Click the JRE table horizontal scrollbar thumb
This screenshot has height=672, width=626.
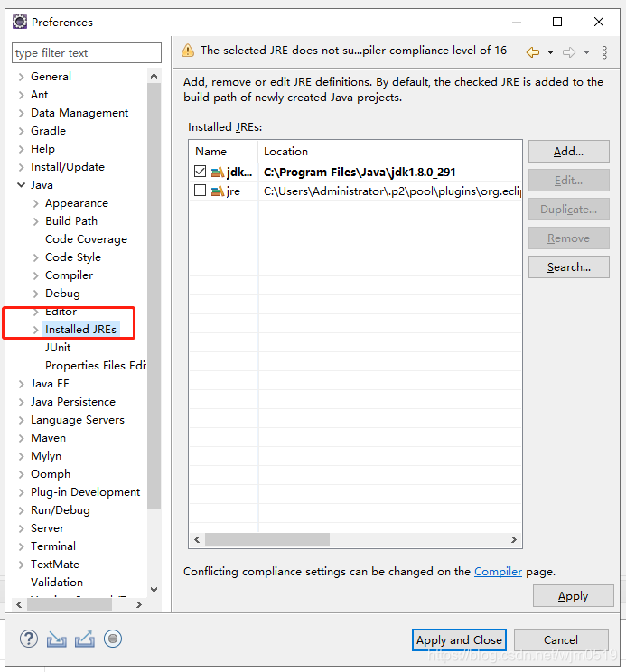[x=267, y=539]
